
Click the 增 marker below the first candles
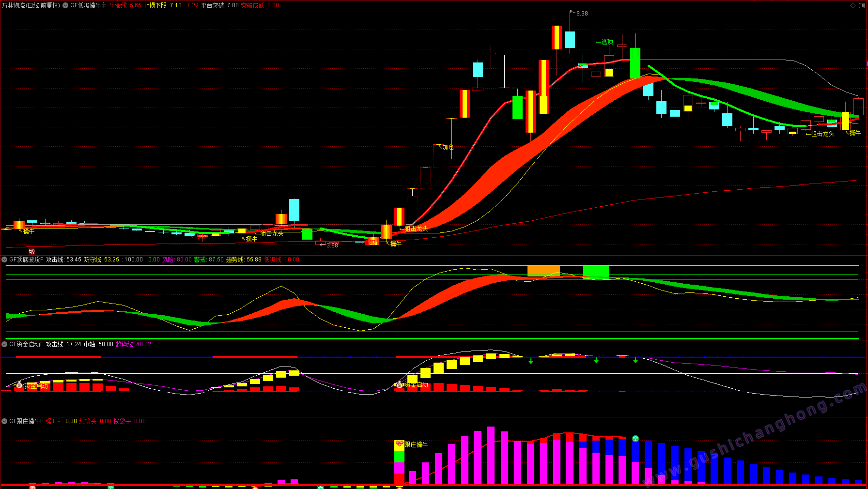tap(31, 251)
